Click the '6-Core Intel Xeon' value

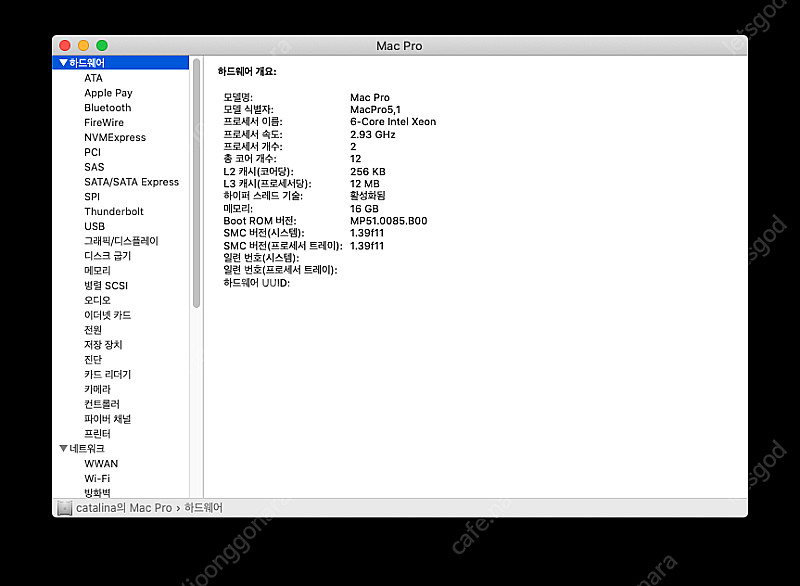393,122
